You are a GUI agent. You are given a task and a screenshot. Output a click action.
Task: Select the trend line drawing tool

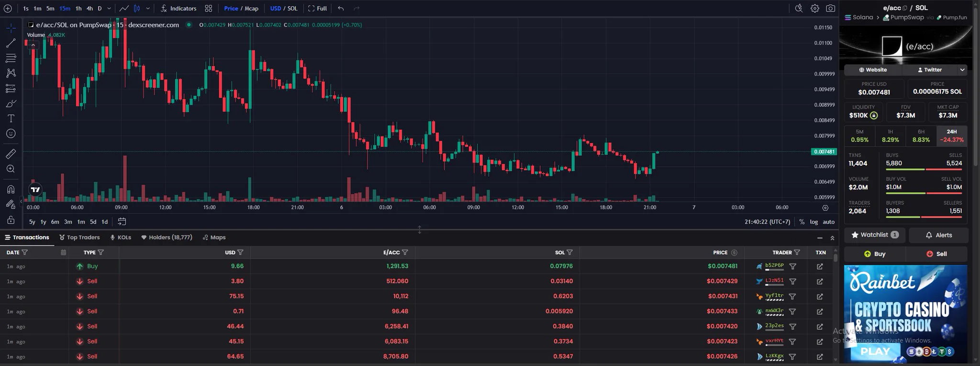pos(11,43)
